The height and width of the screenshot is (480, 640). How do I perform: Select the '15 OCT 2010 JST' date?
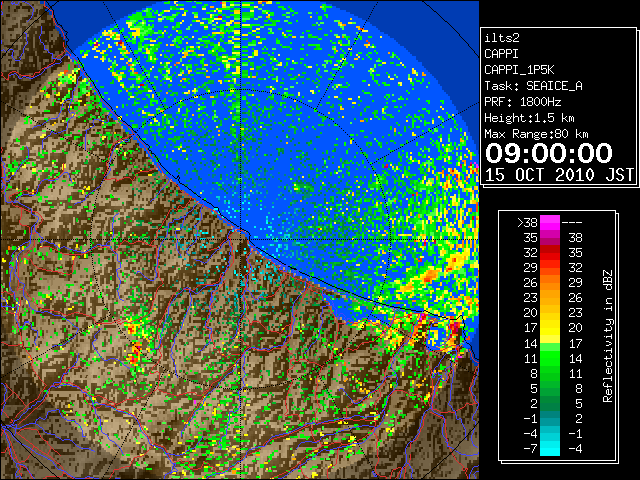point(559,175)
